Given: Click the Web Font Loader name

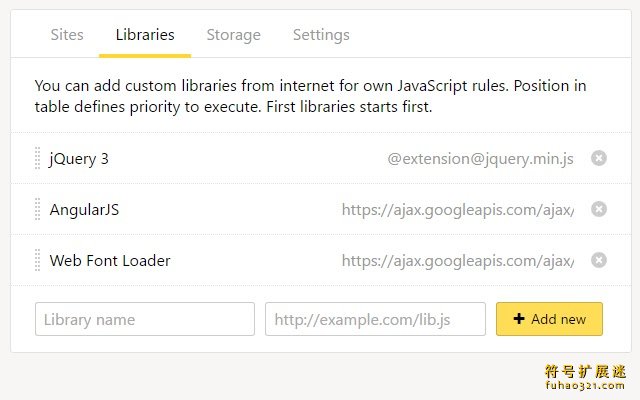Looking at the screenshot, I should pyautogui.click(x=110, y=260).
